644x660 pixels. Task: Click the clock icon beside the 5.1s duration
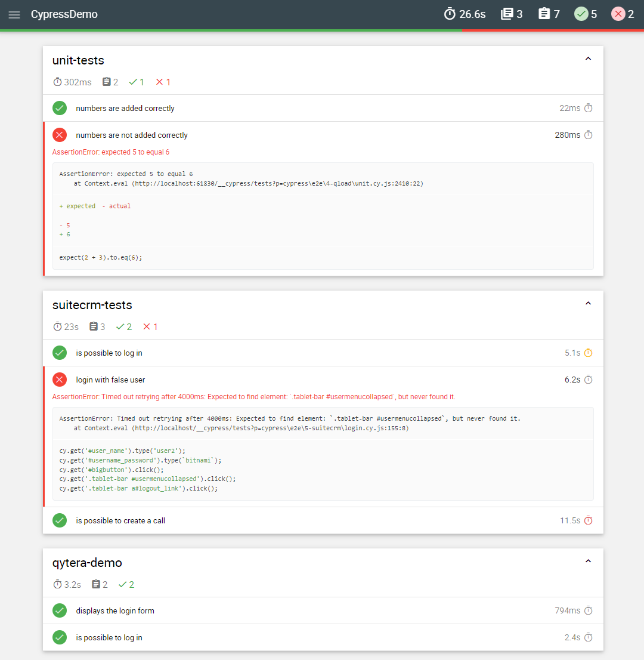[x=589, y=353]
